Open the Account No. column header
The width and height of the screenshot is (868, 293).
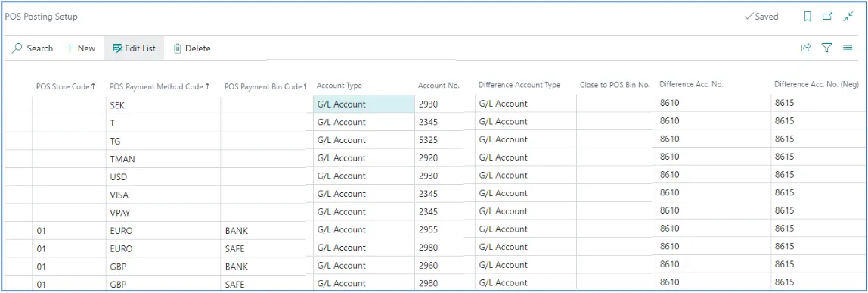[x=439, y=86]
